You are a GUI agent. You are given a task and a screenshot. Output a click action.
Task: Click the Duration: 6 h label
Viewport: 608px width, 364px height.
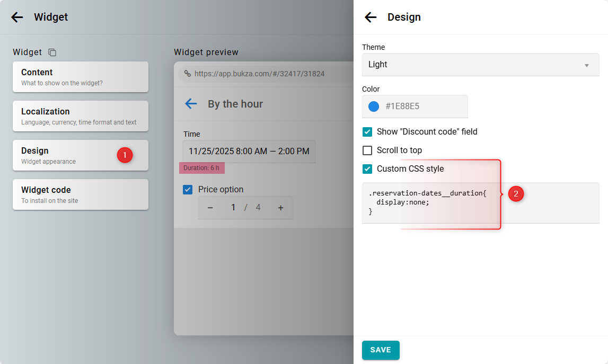pyautogui.click(x=201, y=168)
